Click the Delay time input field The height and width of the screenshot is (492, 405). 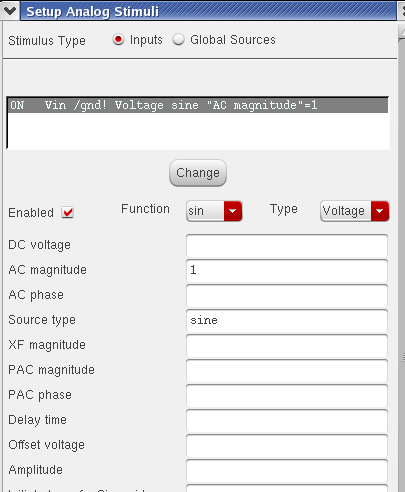287,421
